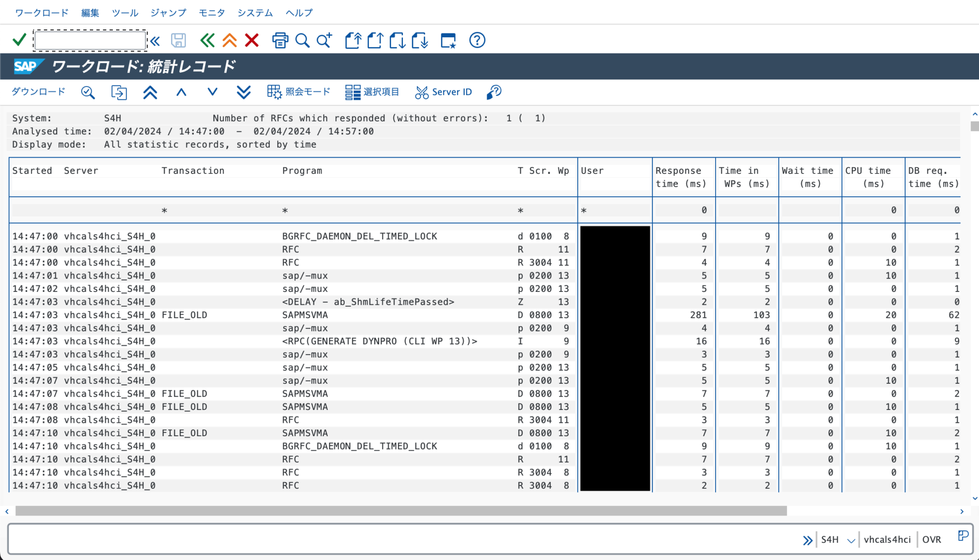Expand status bar info with double-right chevron
Screen dimensions: 979x560
[x=807, y=540]
